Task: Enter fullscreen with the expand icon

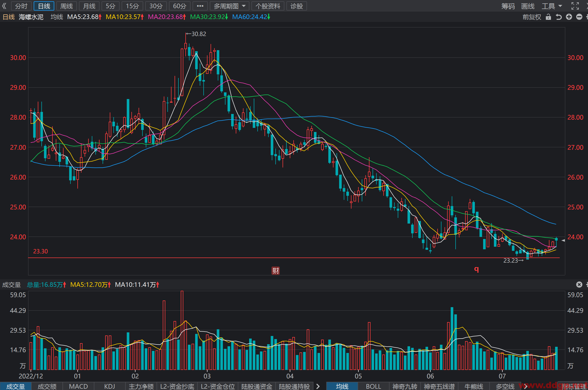Action: tap(575, 6)
